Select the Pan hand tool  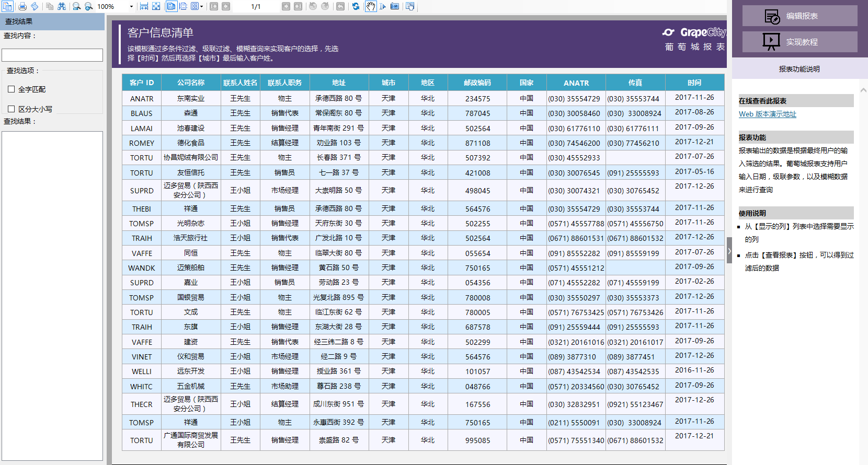pos(371,6)
